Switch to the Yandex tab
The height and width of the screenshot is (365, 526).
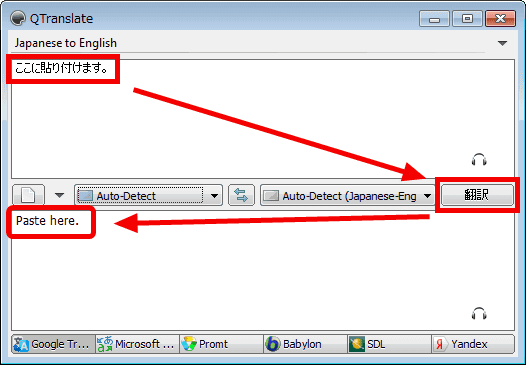473,344
